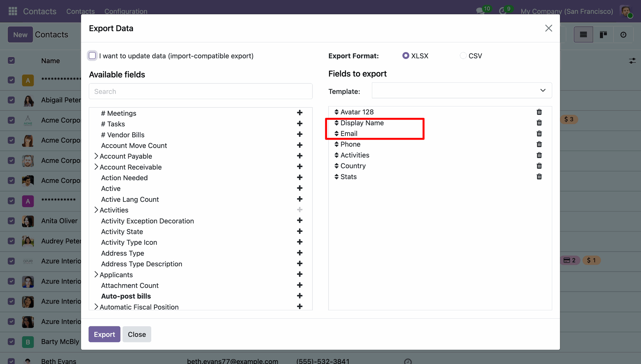Enable import-compatible export checkbox
This screenshot has height=364, width=641.
(x=92, y=55)
